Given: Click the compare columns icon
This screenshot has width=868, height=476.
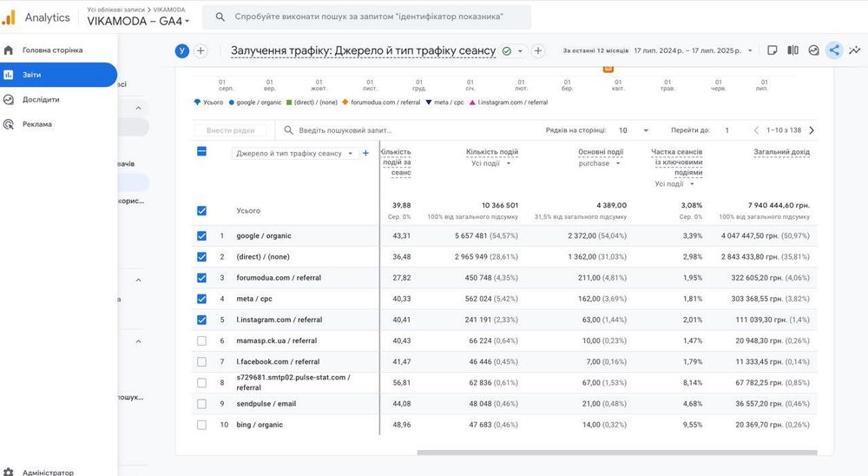Looking at the screenshot, I should (792, 50).
